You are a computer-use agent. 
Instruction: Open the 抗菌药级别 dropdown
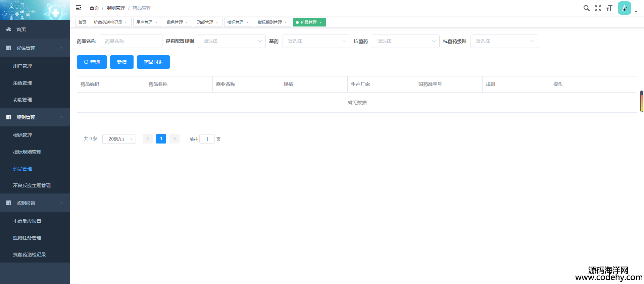(504, 41)
